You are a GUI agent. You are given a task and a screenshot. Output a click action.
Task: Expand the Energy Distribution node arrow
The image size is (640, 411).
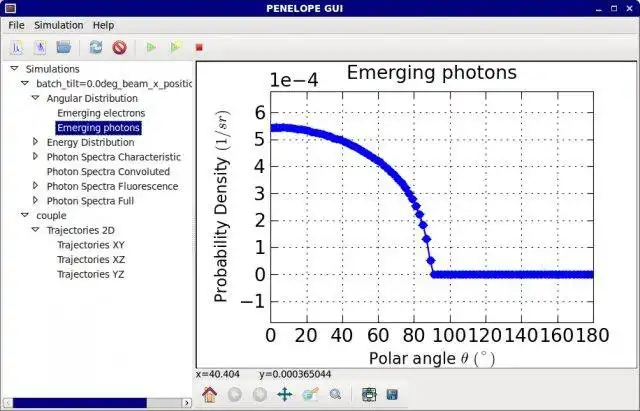[36, 142]
